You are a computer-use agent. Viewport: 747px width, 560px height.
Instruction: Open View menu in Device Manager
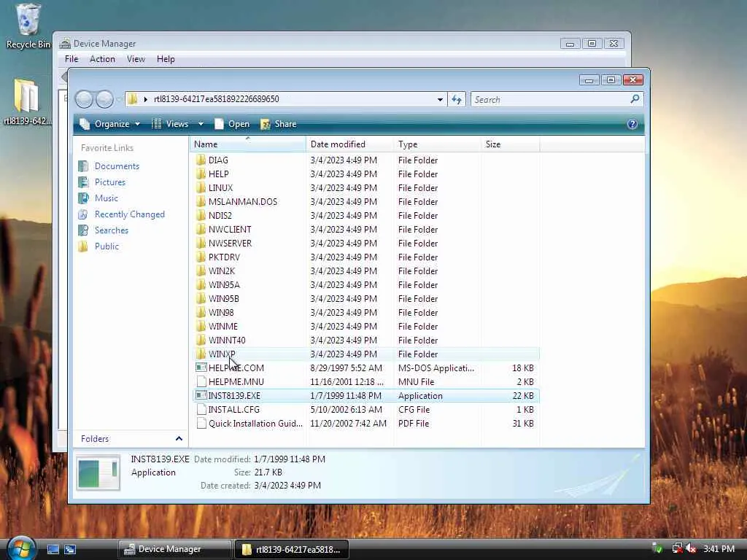[136, 59]
